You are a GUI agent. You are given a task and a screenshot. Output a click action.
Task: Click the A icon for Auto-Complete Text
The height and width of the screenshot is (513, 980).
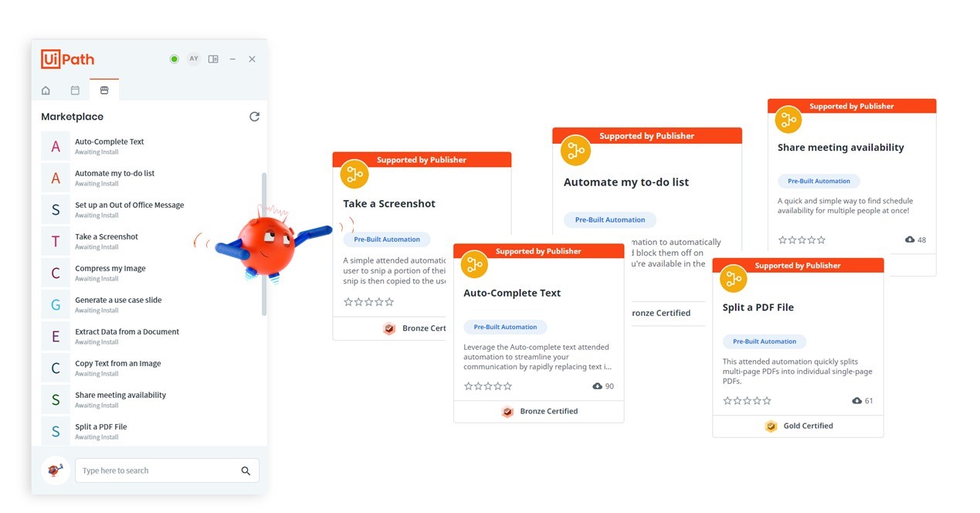pyautogui.click(x=56, y=146)
